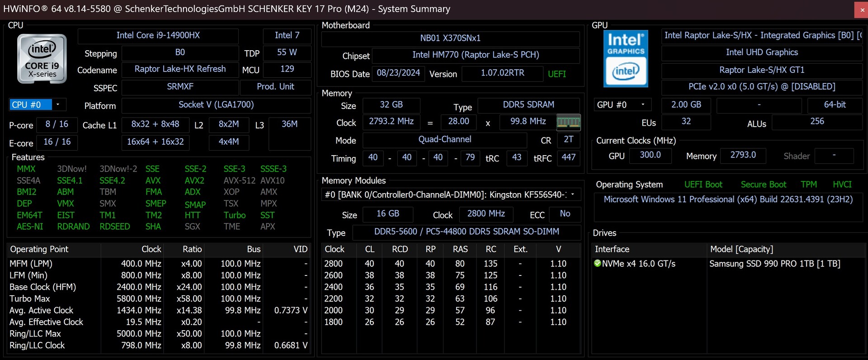Click the VID column header

(x=300, y=249)
